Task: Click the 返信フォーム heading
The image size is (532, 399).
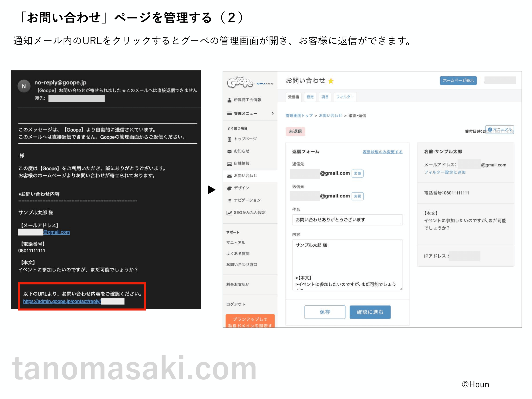Action: pos(305,151)
